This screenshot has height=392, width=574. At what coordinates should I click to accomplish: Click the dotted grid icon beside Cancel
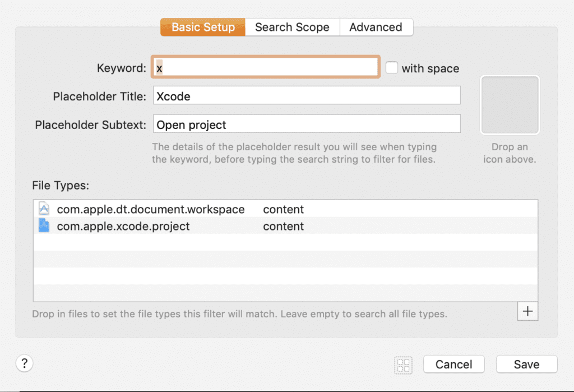click(x=404, y=365)
